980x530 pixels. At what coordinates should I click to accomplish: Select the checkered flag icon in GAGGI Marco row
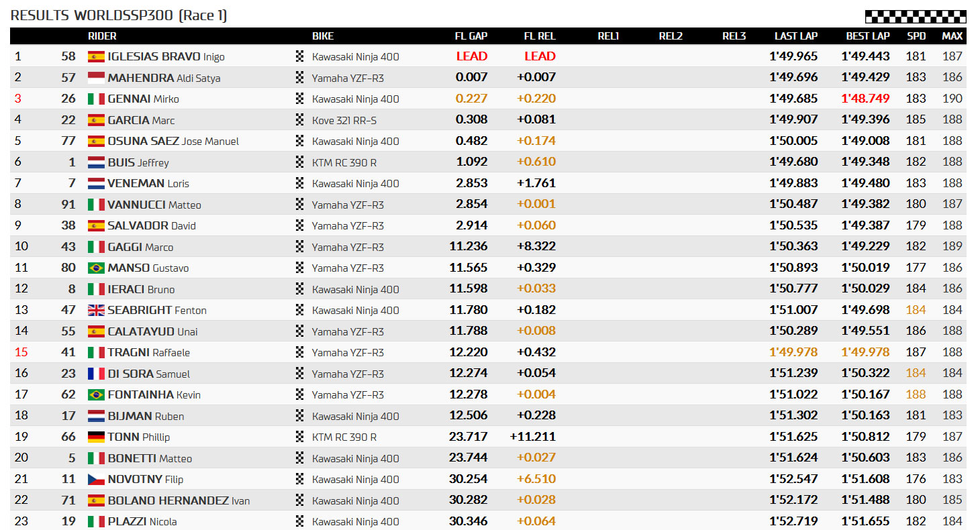click(x=300, y=247)
